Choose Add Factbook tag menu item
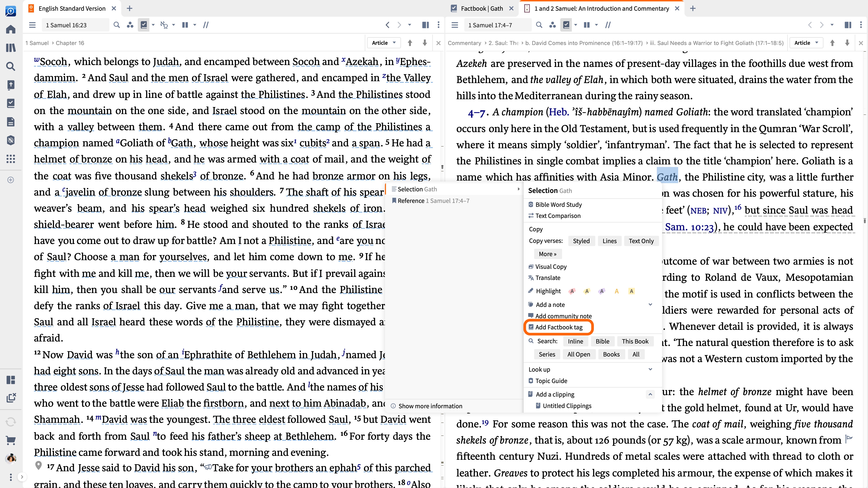Screen dimensions: 868x488 [x=559, y=327]
